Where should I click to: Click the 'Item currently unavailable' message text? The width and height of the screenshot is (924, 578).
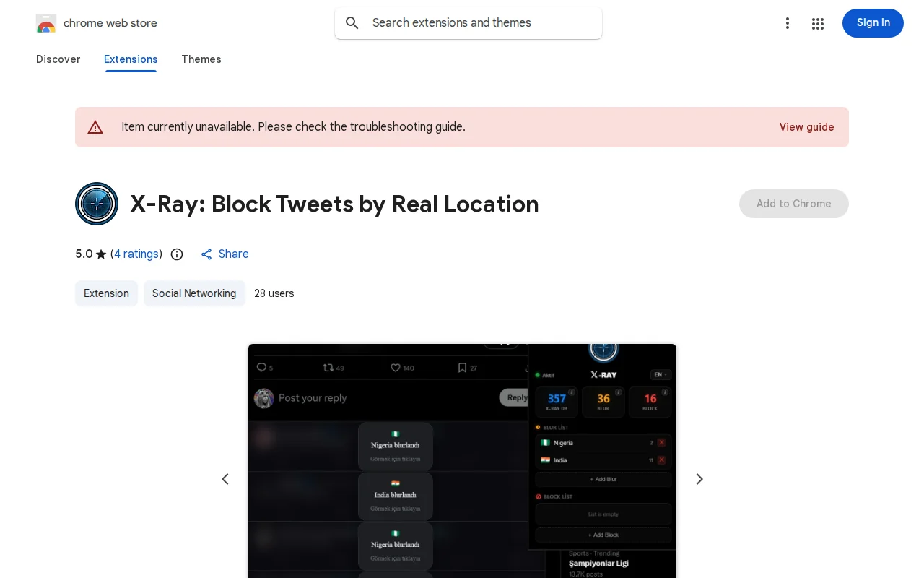coord(293,127)
